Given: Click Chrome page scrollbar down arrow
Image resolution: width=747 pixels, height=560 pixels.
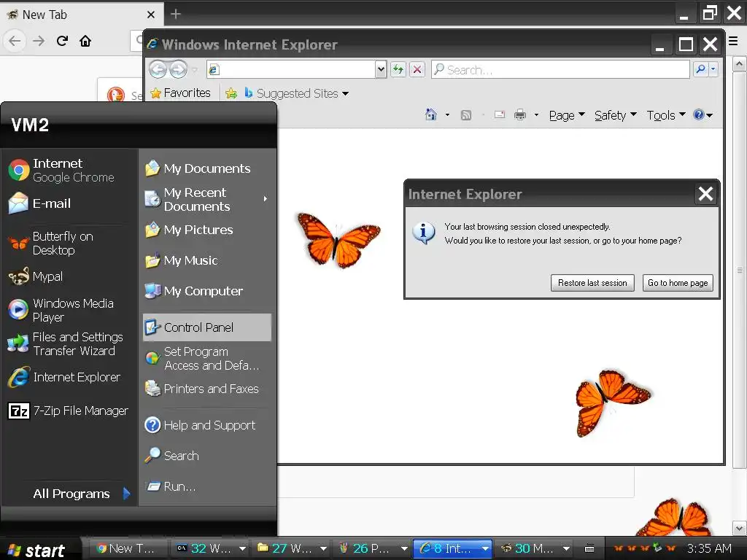Looking at the screenshot, I should (x=740, y=528).
